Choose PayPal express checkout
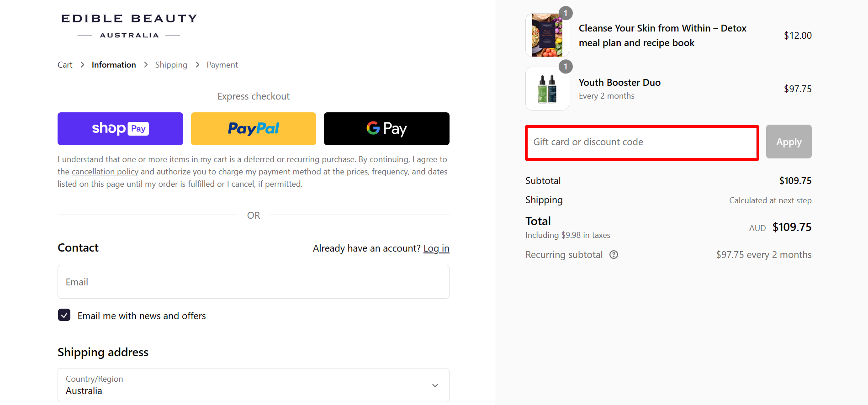This screenshot has height=405, width=868. pos(254,129)
